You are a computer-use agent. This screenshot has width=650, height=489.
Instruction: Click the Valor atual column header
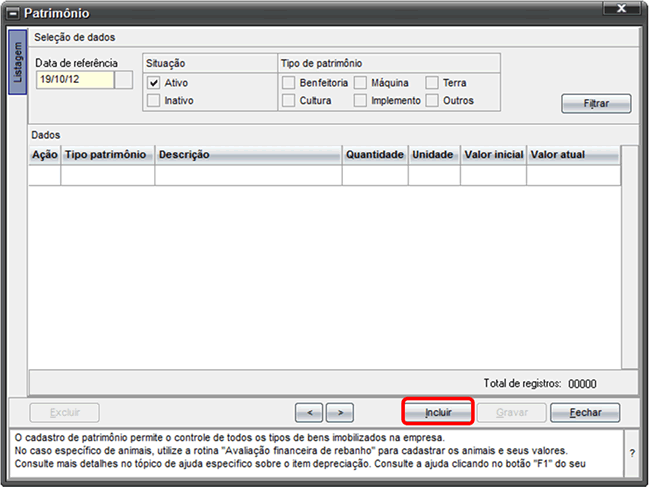point(574,155)
